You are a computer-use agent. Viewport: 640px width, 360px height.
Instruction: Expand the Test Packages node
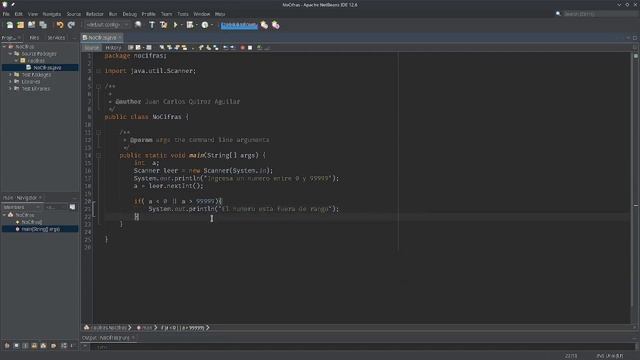tap(10, 75)
